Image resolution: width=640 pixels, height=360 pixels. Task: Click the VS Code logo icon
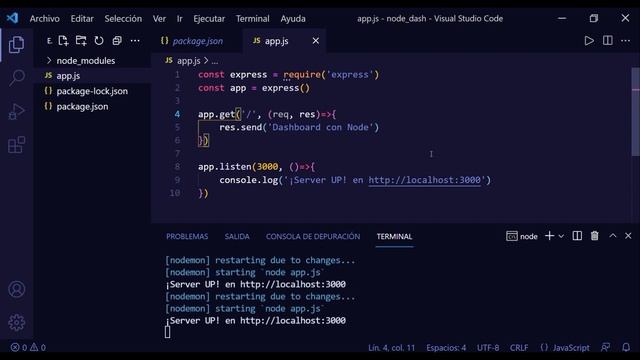[12, 18]
